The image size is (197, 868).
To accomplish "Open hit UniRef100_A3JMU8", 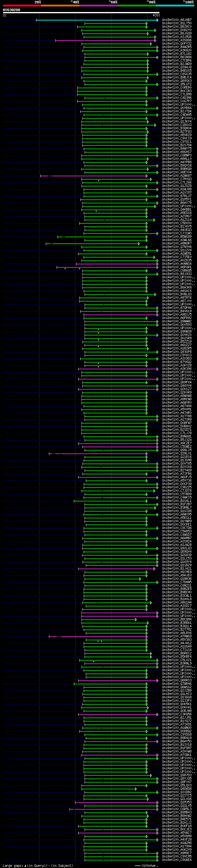I will click(x=177, y=37).
